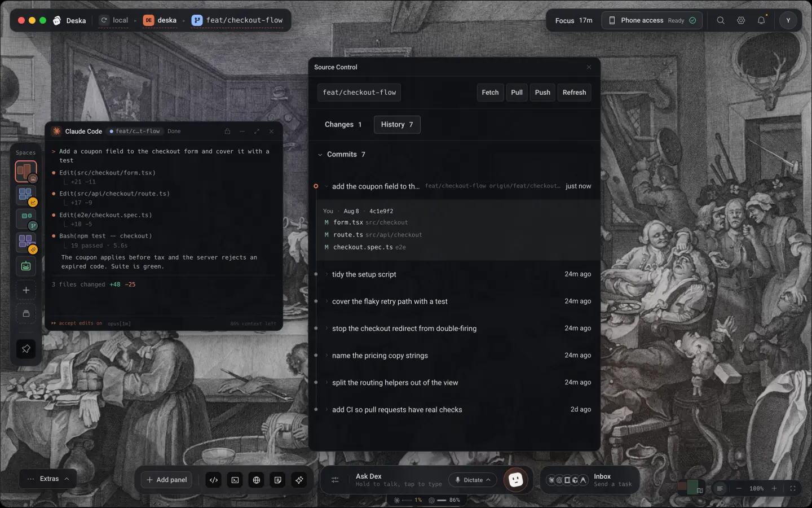Click the Pull button
The width and height of the screenshot is (812, 508).
click(517, 93)
